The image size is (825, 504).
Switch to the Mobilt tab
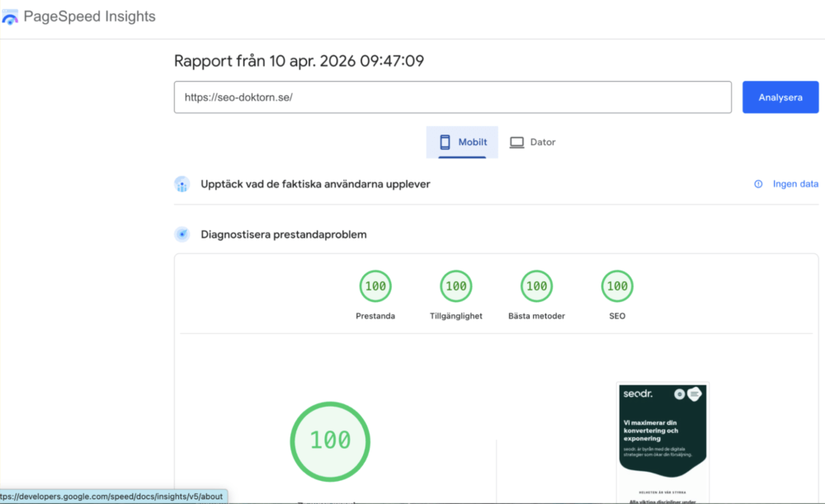[x=462, y=142]
